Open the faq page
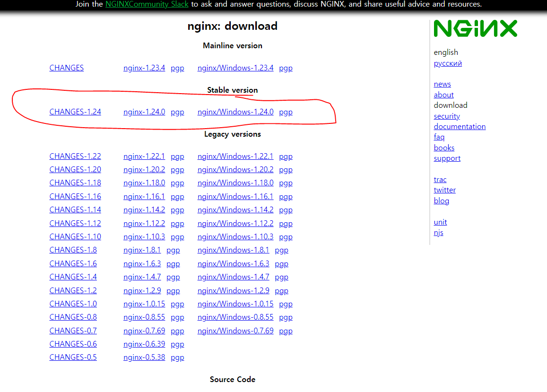Viewport: 547px width, 392px height. point(439,137)
